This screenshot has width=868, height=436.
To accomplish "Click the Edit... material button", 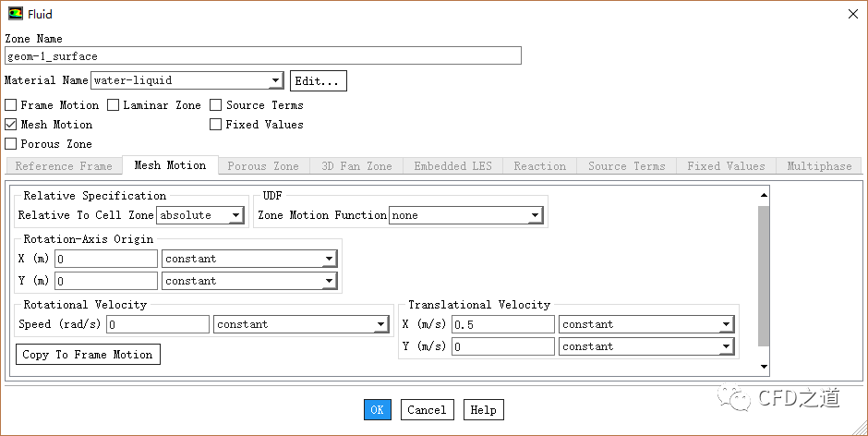I will pos(319,81).
